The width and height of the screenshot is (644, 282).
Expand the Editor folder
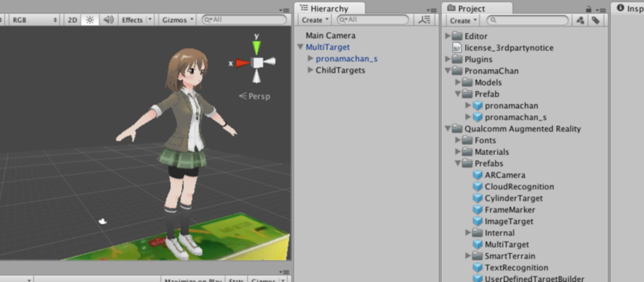(x=447, y=36)
